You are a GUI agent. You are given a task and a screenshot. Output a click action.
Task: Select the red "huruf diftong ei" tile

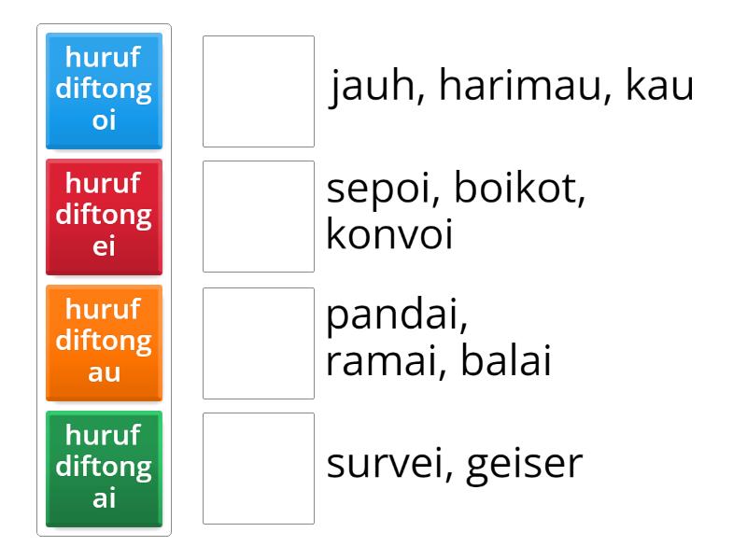104,217
